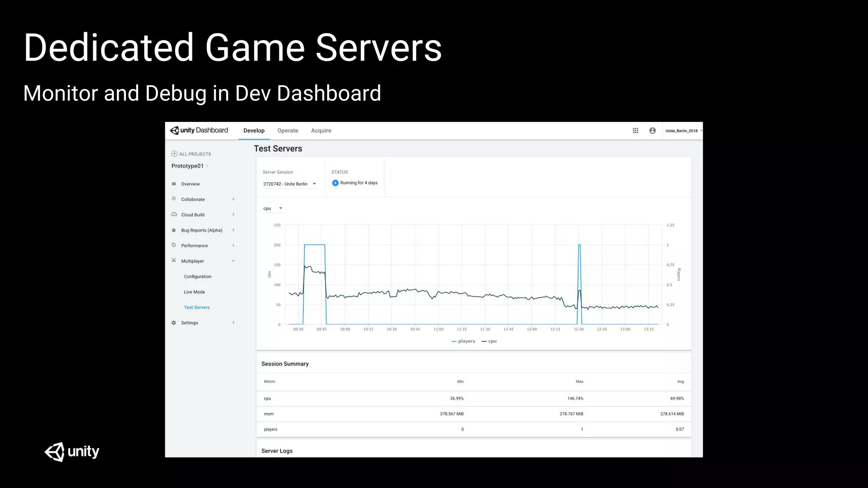This screenshot has width=868, height=488.
Task: Click the Bug Reports bug icon
Action: pyautogui.click(x=174, y=230)
